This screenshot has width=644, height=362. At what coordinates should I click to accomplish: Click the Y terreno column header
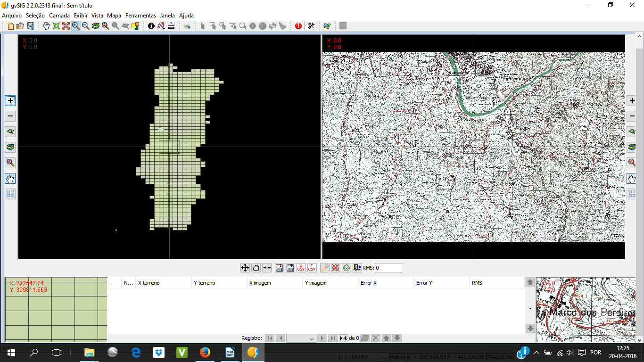[219, 283]
